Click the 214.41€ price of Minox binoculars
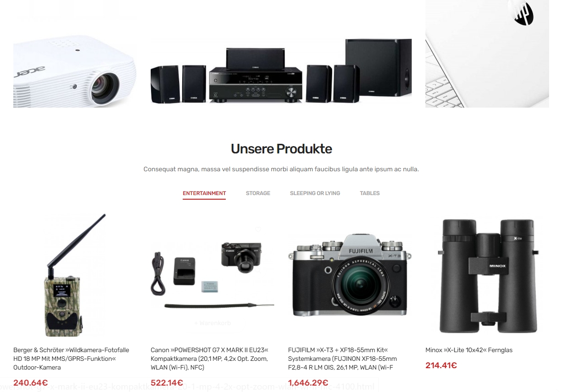Viewport: 561px width, 392px height. click(441, 365)
